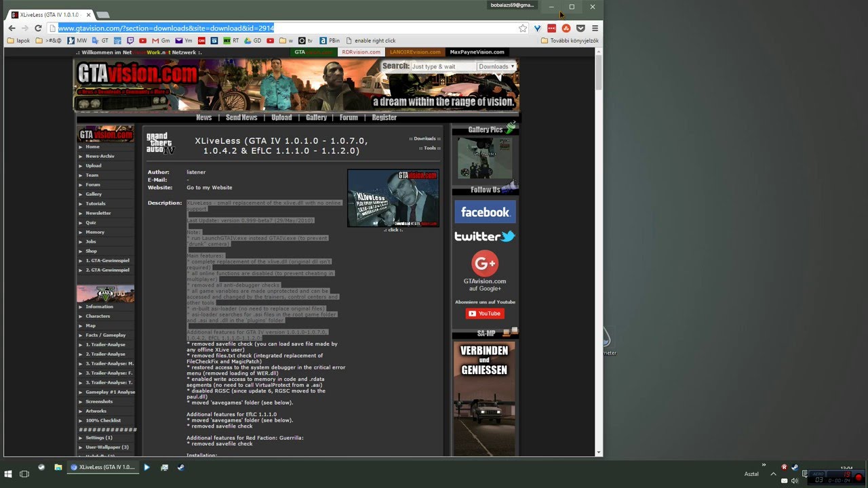This screenshot has width=868, height=488.
Task: Open the Ym mail bookmark
Action: [x=184, y=41]
